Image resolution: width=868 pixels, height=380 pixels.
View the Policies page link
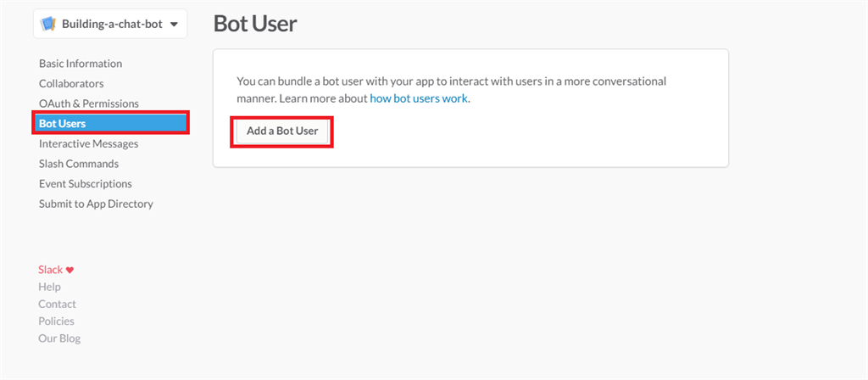click(x=56, y=321)
